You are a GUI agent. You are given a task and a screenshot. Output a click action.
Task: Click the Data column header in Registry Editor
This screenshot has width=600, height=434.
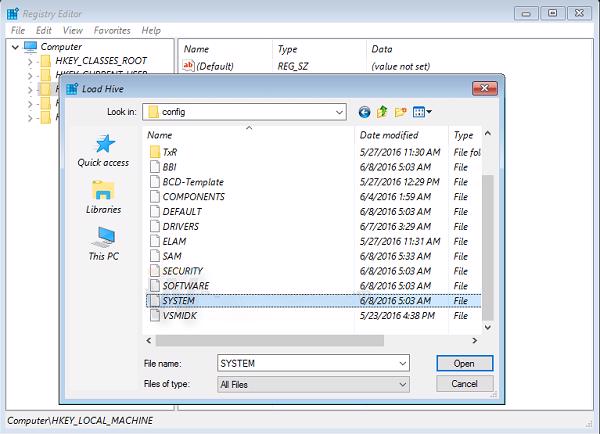click(x=382, y=49)
